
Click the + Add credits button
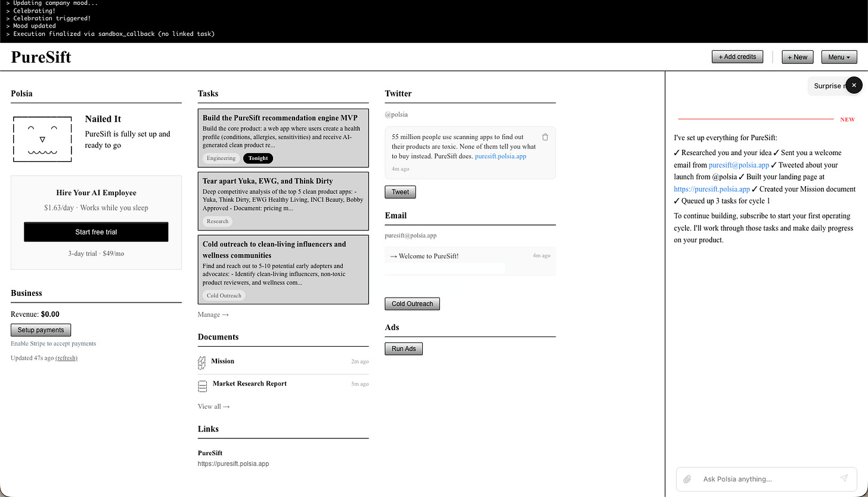pos(737,57)
